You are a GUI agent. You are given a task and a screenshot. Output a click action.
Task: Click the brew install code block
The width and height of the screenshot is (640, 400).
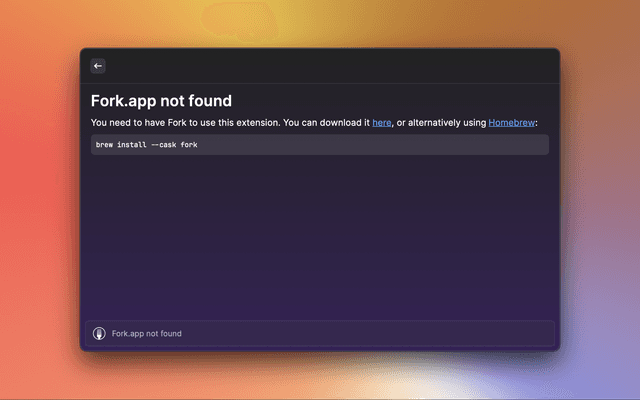tap(320, 145)
